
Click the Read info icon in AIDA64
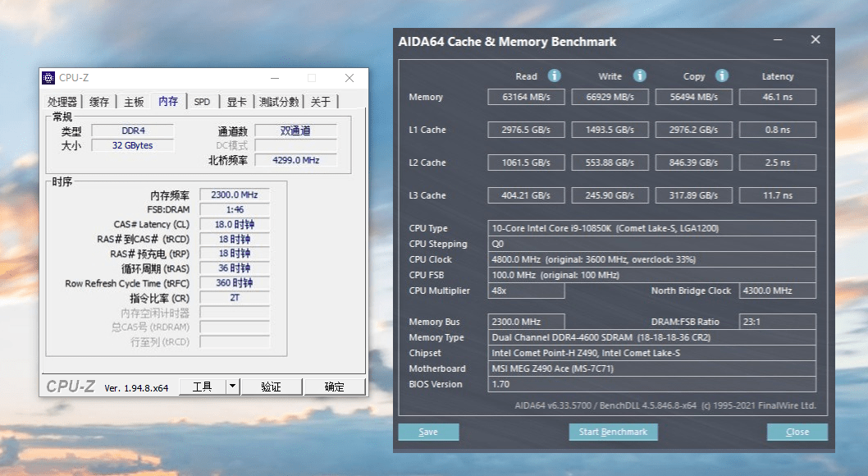point(554,76)
